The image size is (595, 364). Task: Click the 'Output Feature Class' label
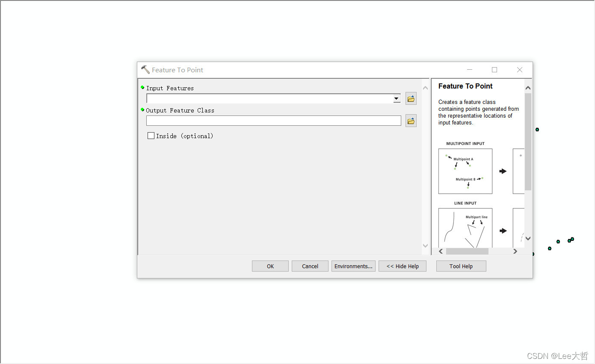180,110
